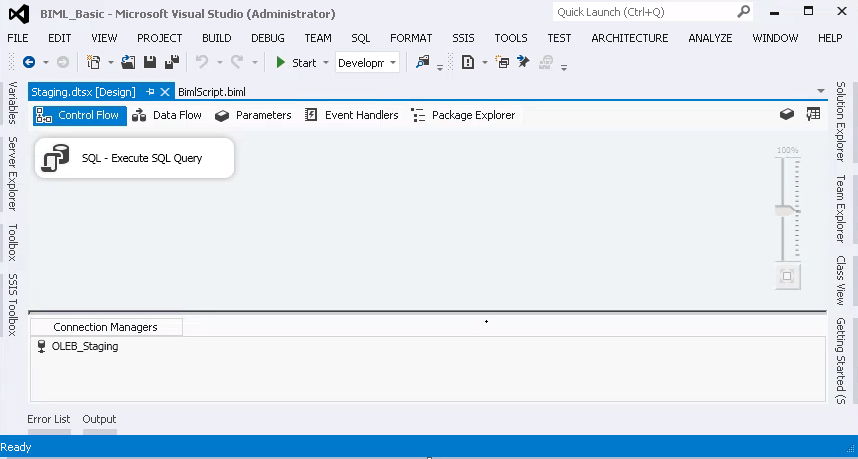Open the document tabs list dropdown arrow
Screen dimensions: 858x459
tap(821, 91)
